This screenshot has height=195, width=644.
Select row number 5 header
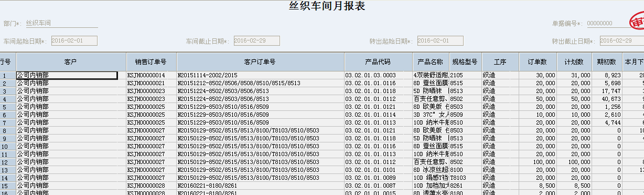pyautogui.click(x=5, y=107)
